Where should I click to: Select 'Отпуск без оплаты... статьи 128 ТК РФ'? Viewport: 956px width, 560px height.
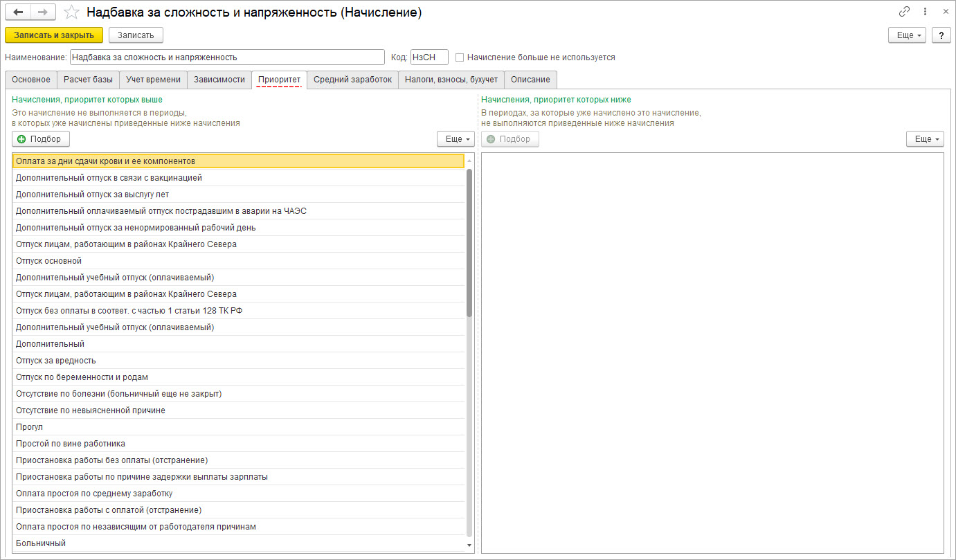click(238, 311)
